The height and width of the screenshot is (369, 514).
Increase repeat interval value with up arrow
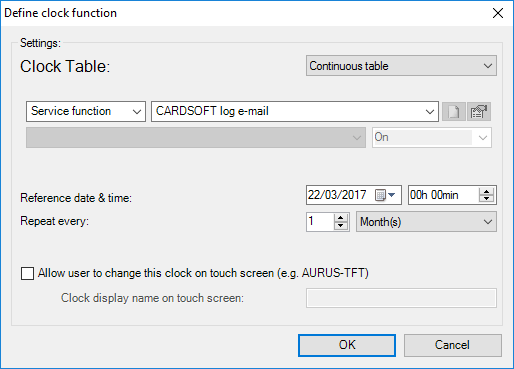[x=340, y=218]
